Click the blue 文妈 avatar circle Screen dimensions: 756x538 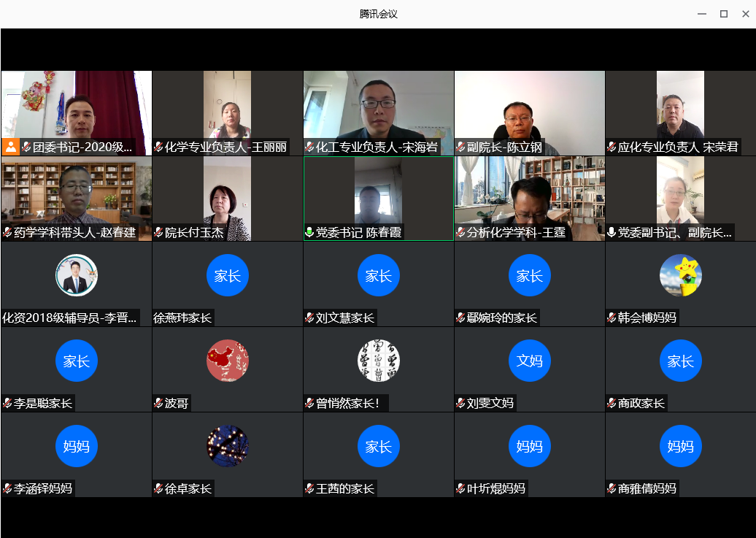[x=529, y=361]
